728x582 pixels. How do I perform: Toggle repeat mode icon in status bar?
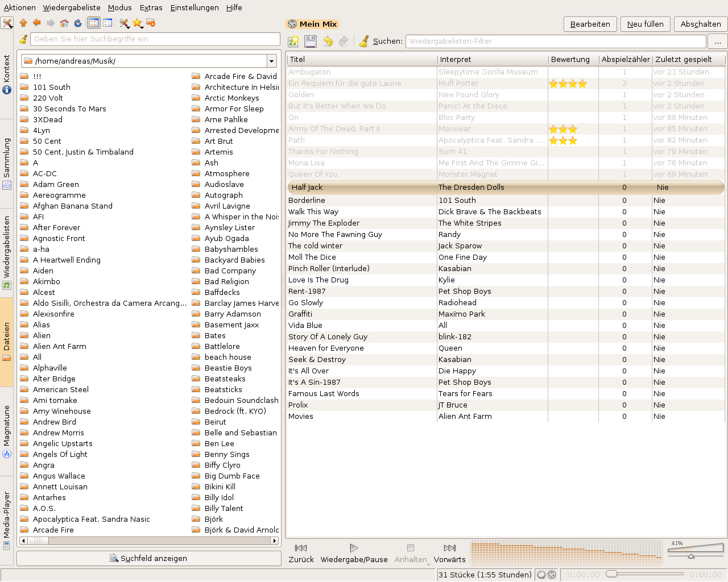(541, 575)
